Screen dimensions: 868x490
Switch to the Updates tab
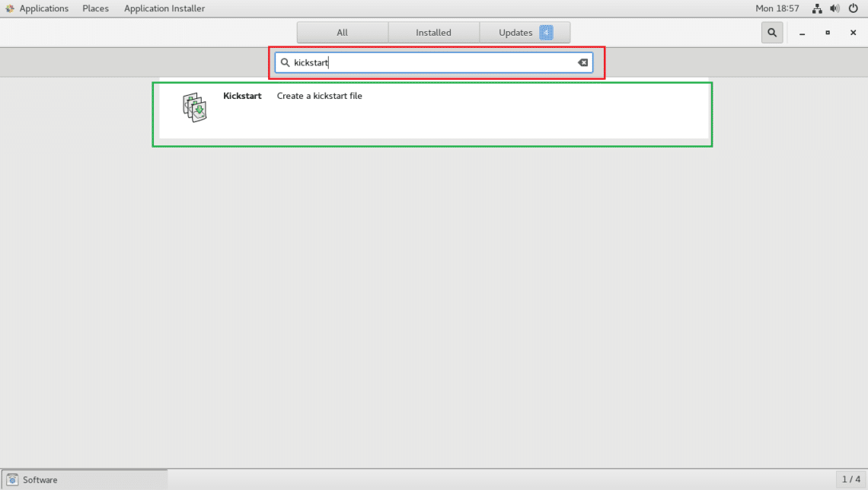[525, 33]
